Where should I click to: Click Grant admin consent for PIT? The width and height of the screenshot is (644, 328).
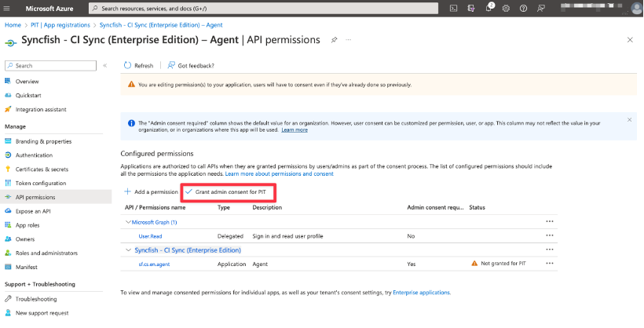point(225,191)
